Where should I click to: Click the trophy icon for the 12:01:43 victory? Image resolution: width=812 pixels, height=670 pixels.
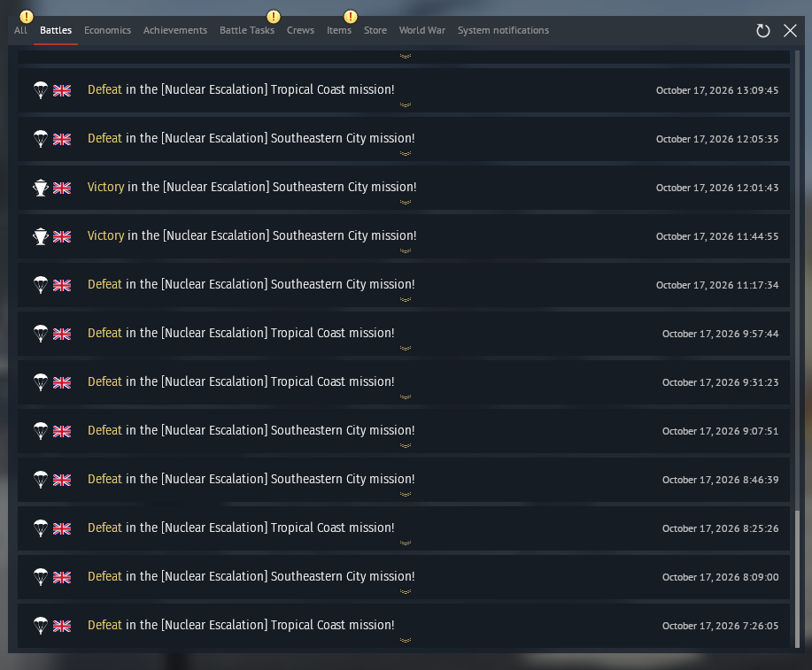point(41,188)
